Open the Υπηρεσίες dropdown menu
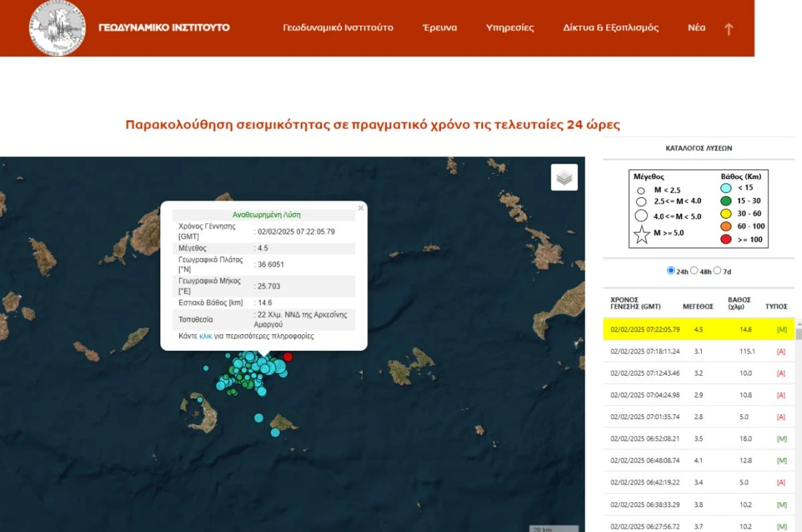This screenshot has width=802, height=532. (510, 27)
